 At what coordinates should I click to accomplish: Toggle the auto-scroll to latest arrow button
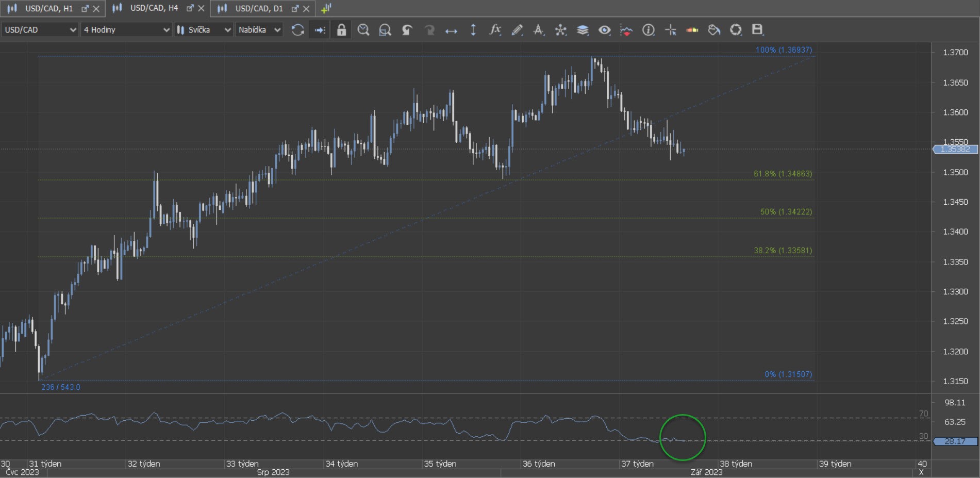[x=320, y=30]
